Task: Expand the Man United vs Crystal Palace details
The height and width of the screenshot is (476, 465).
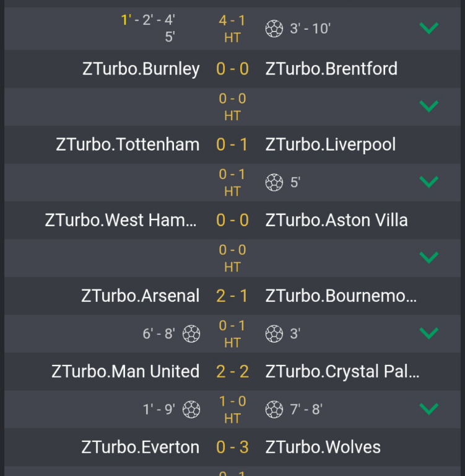Action: coord(428,408)
